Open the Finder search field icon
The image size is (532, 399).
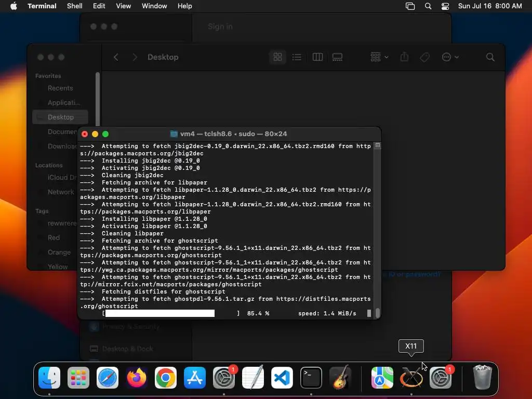click(x=490, y=57)
